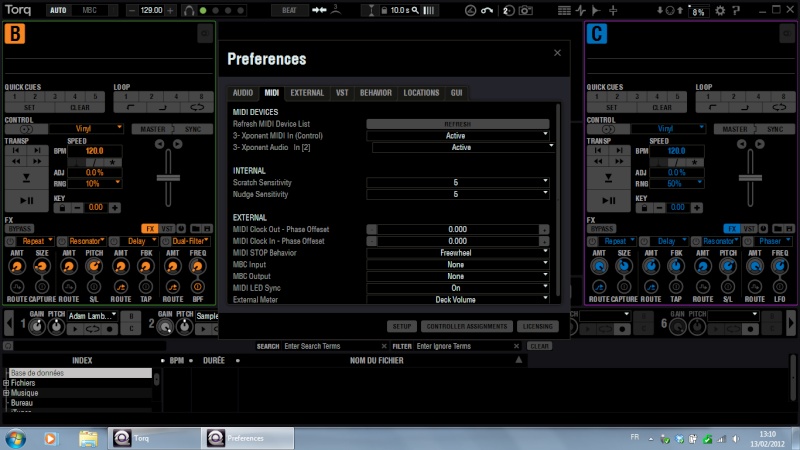
Task: Click the SETUP button
Action: (x=402, y=327)
